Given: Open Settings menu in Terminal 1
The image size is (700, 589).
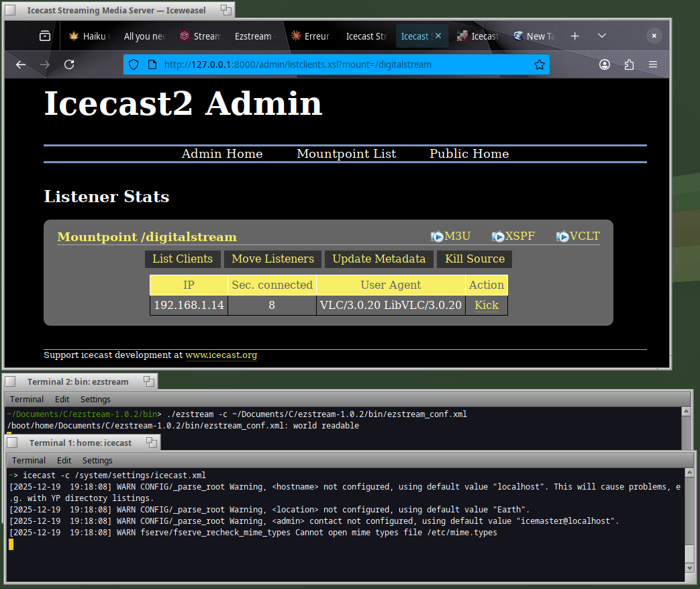Looking at the screenshot, I should [x=97, y=461].
